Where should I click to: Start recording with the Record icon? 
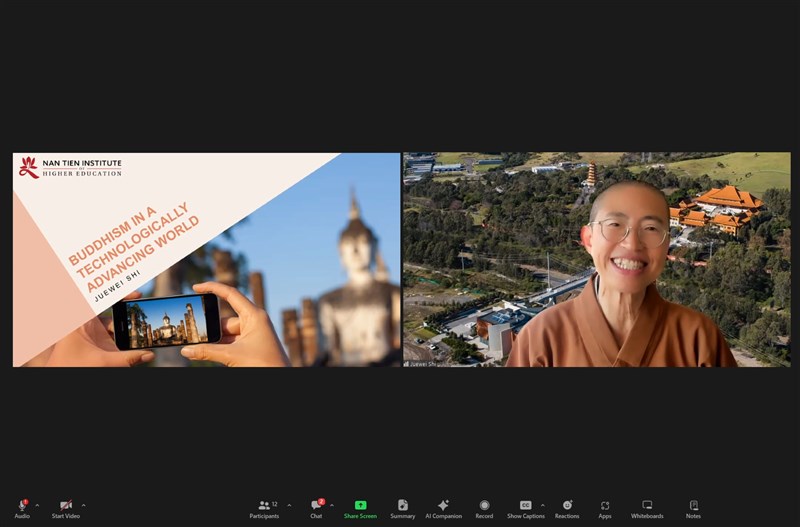pos(484,506)
